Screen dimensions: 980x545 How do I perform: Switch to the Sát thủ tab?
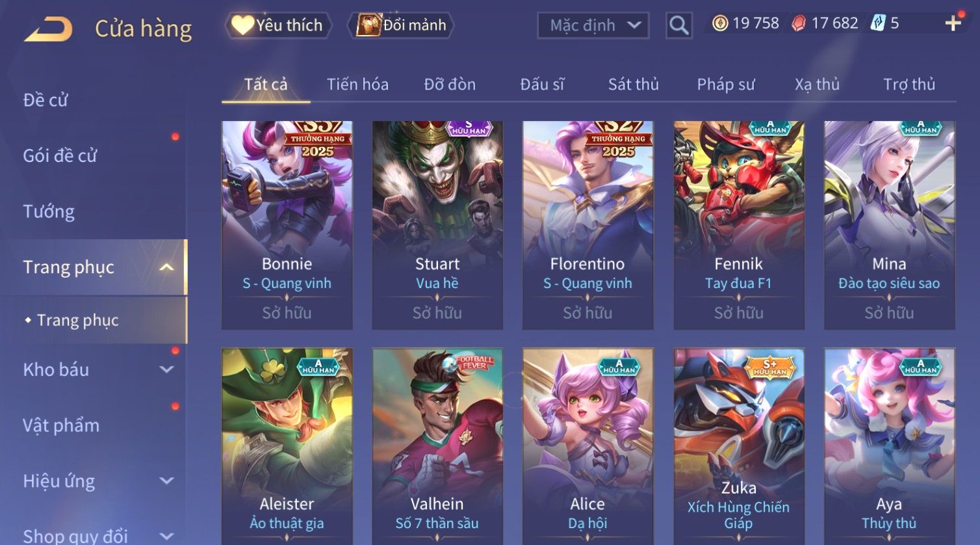coord(633,85)
